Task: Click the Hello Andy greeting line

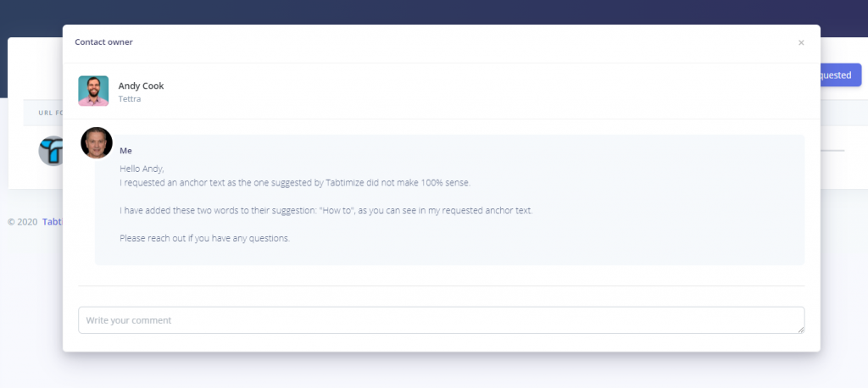Action: coord(142,169)
